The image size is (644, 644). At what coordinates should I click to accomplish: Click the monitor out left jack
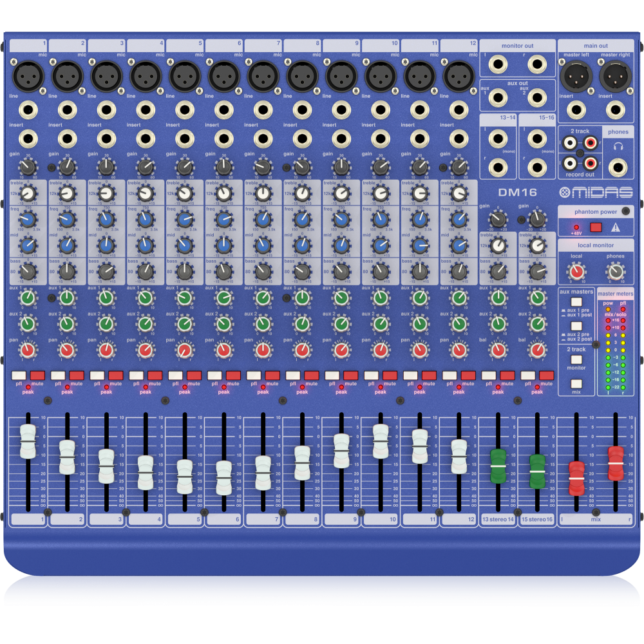coord(498,64)
